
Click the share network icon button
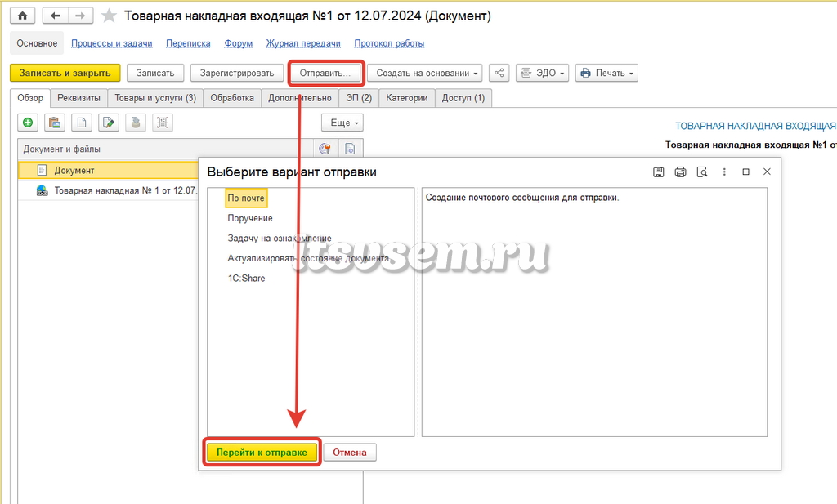tap(499, 73)
